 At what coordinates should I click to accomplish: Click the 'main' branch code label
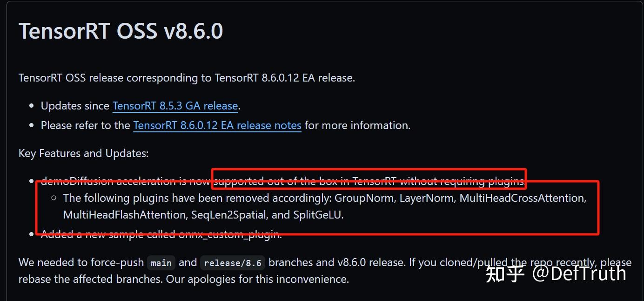point(161,263)
